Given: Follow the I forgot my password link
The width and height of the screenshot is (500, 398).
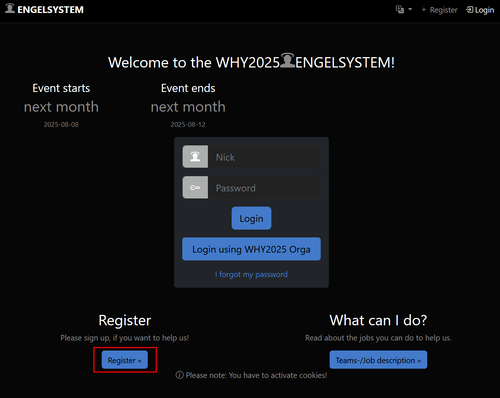Looking at the screenshot, I should coord(251,274).
